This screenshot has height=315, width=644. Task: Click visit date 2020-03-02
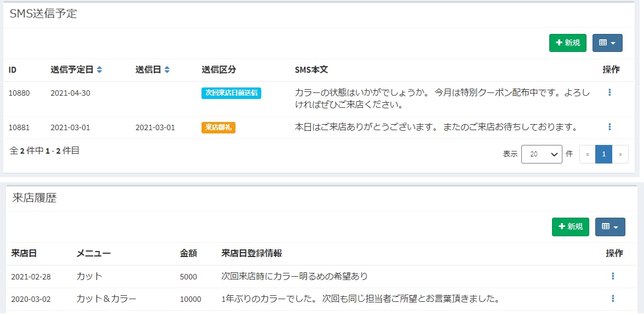tap(31, 299)
